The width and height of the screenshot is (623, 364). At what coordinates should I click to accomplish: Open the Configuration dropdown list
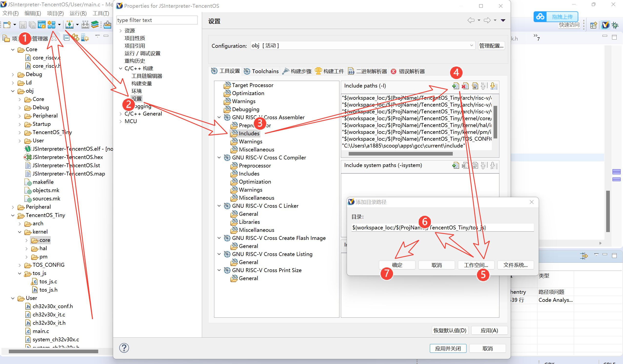click(471, 45)
